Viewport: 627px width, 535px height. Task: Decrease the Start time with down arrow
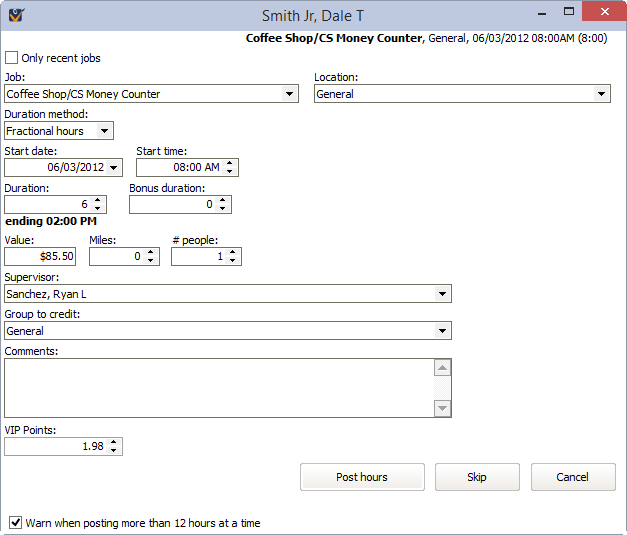(230, 172)
